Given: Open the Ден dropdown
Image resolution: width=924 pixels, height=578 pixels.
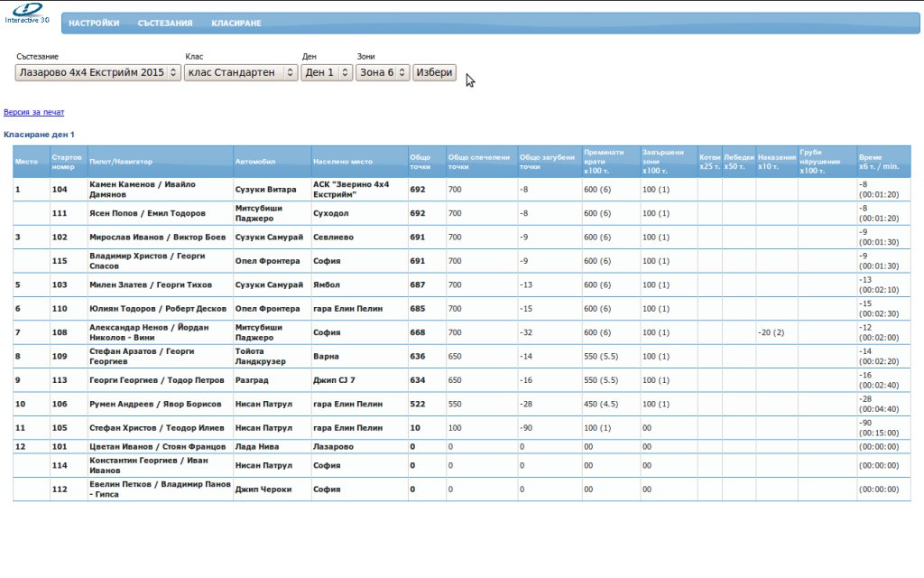Looking at the screenshot, I should tap(327, 72).
